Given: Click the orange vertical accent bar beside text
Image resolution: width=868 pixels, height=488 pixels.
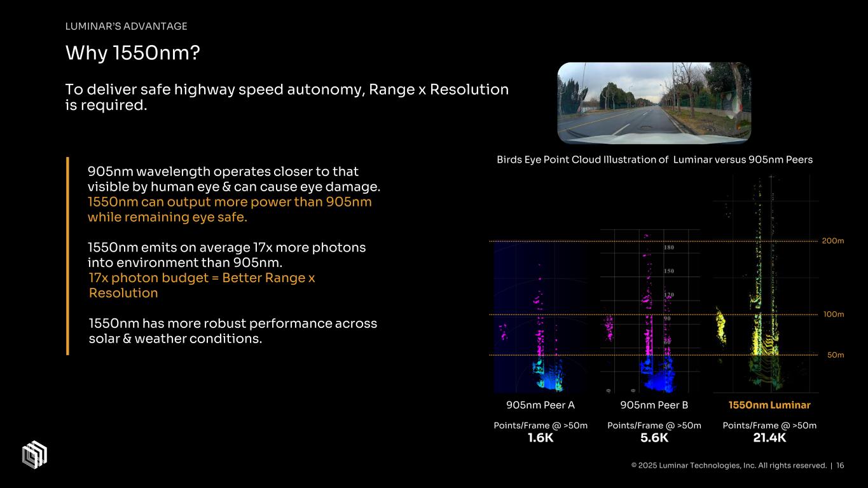Looking at the screenshot, I should pos(68,257).
